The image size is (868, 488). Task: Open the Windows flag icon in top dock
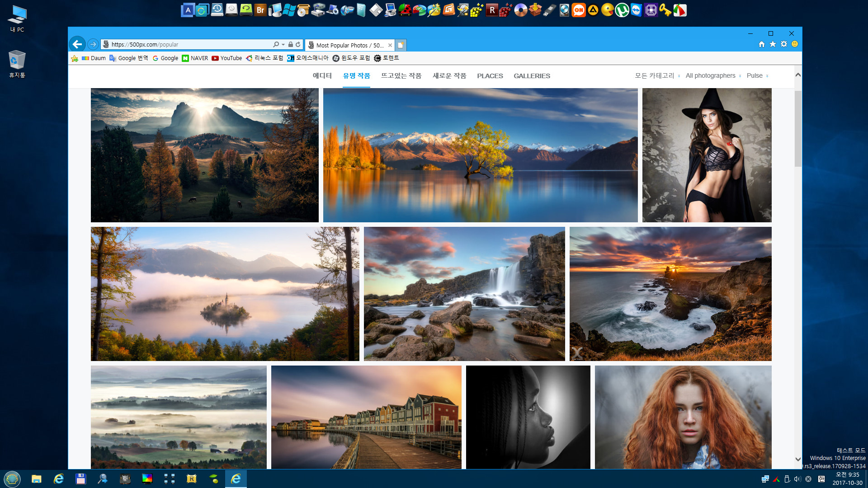coord(289,10)
